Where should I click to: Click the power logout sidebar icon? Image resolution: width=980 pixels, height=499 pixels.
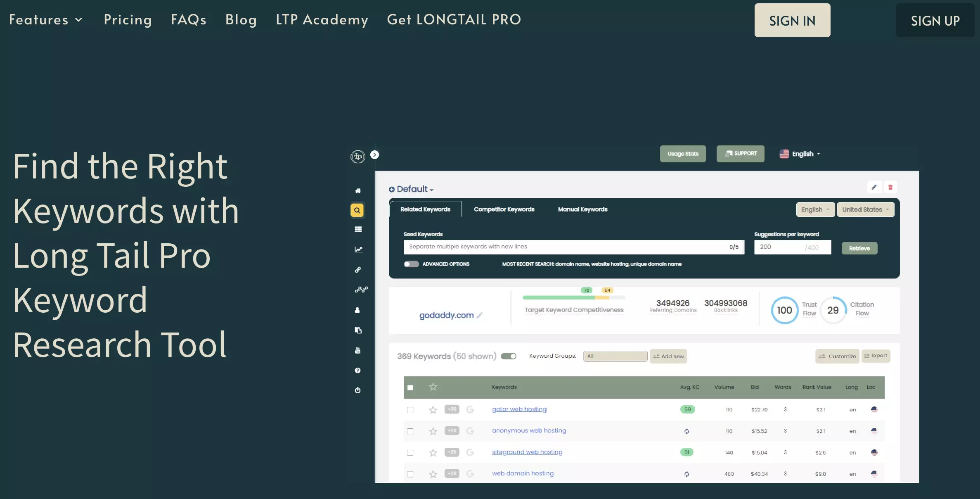coord(357,390)
